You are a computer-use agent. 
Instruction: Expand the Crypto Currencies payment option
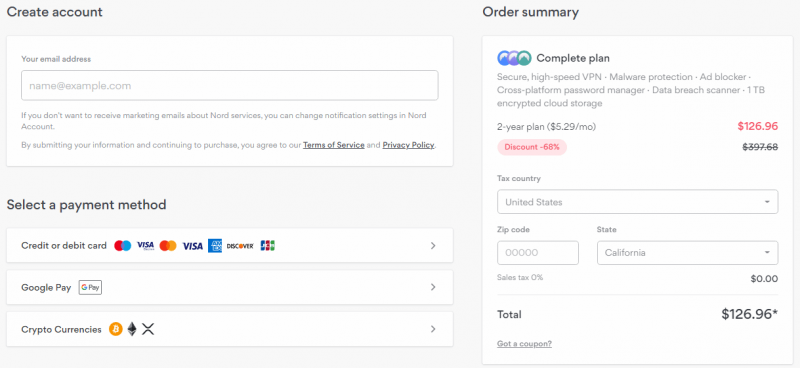click(230, 329)
